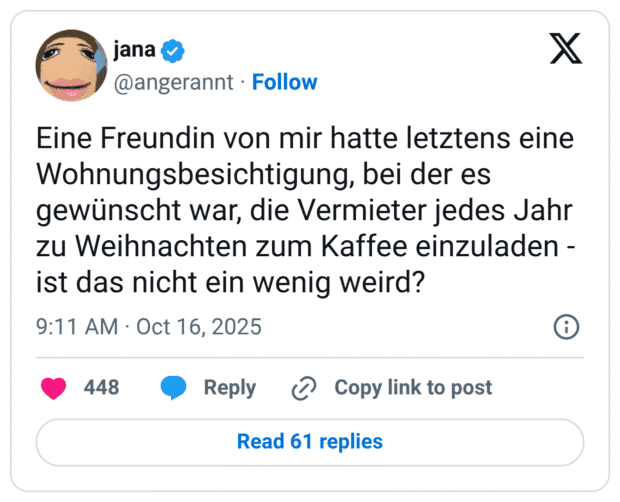Open the 9:11 AM post time link
620x502 pixels.
coord(75,327)
